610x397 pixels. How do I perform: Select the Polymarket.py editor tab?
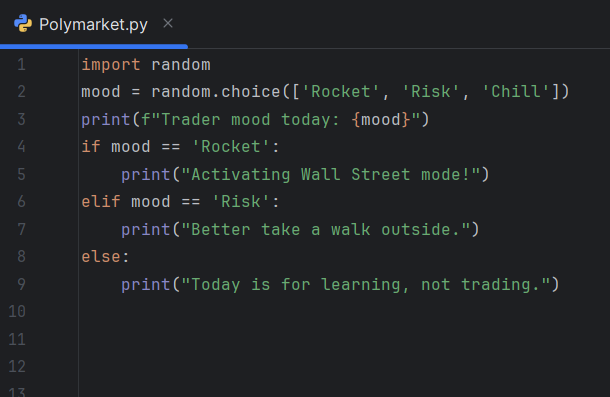tap(93, 24)
